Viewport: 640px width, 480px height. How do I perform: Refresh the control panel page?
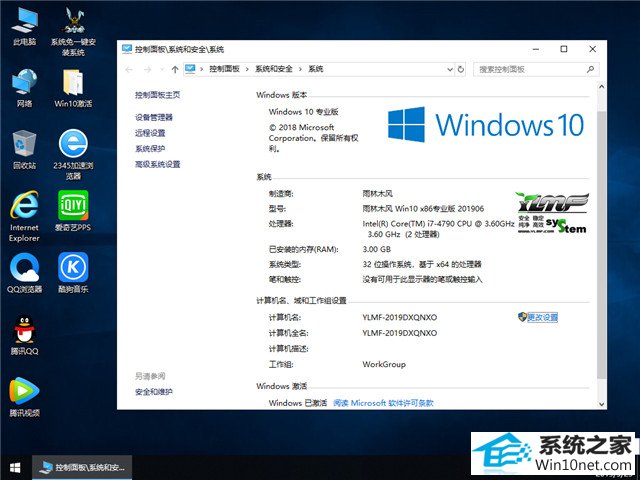(461, 69)
